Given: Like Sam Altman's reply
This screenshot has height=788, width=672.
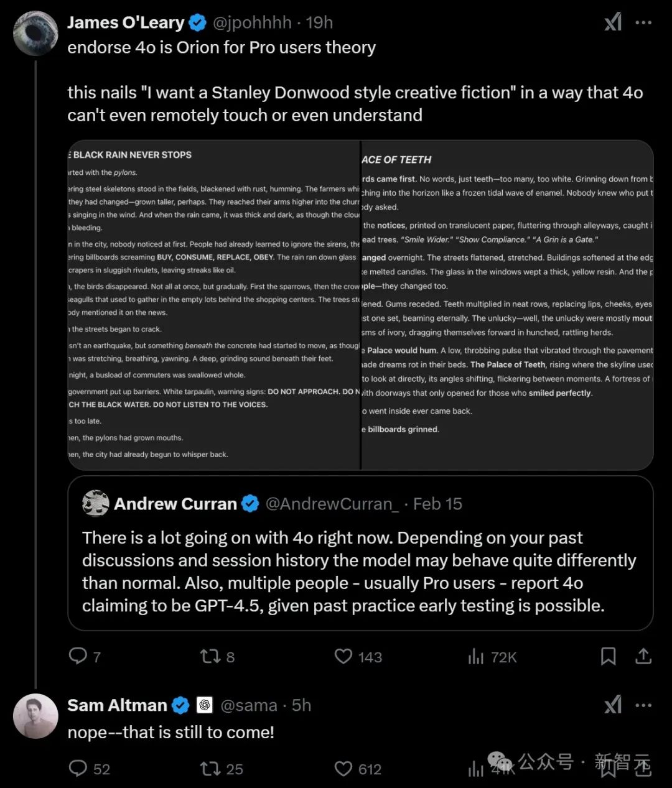Looking at the screenshot, I should click(x=343, y=769).
